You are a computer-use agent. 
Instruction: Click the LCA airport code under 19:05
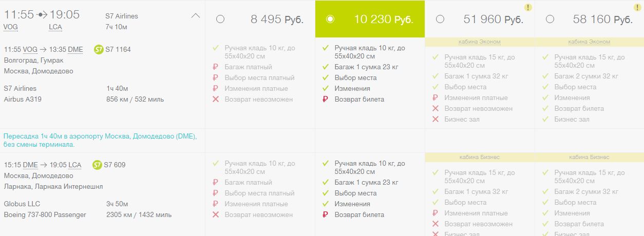point(55,27)
